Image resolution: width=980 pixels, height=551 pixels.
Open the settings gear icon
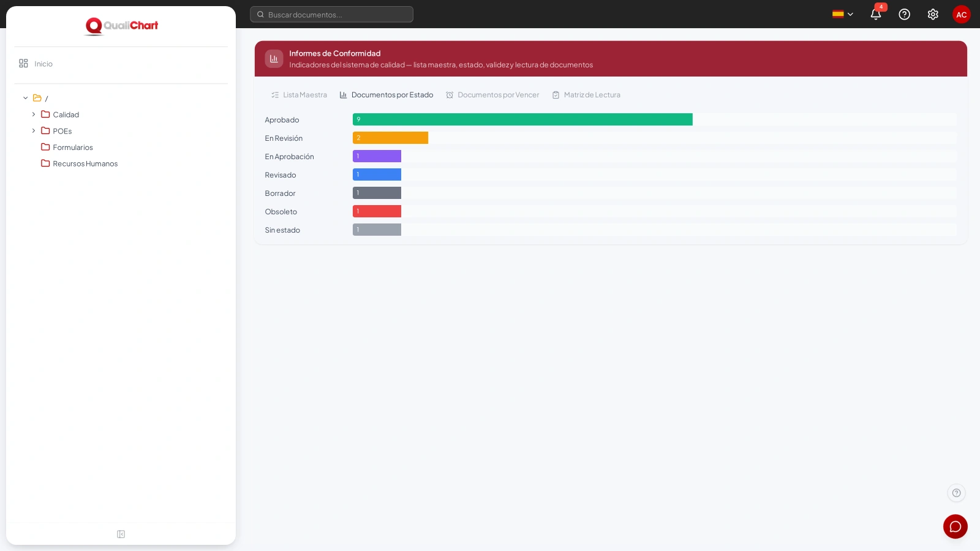pyautogui.click(x=933, y=14)
